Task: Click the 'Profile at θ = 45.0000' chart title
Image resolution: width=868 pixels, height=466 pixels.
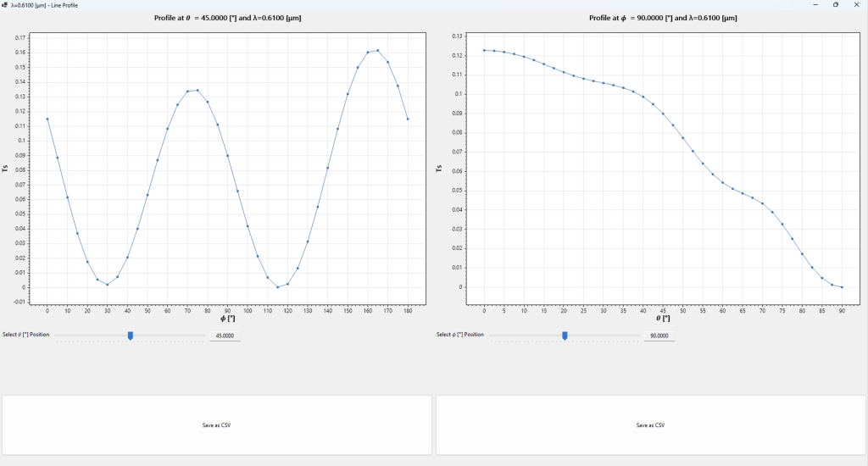Action: pyautogui.click(x=226, y=18)
